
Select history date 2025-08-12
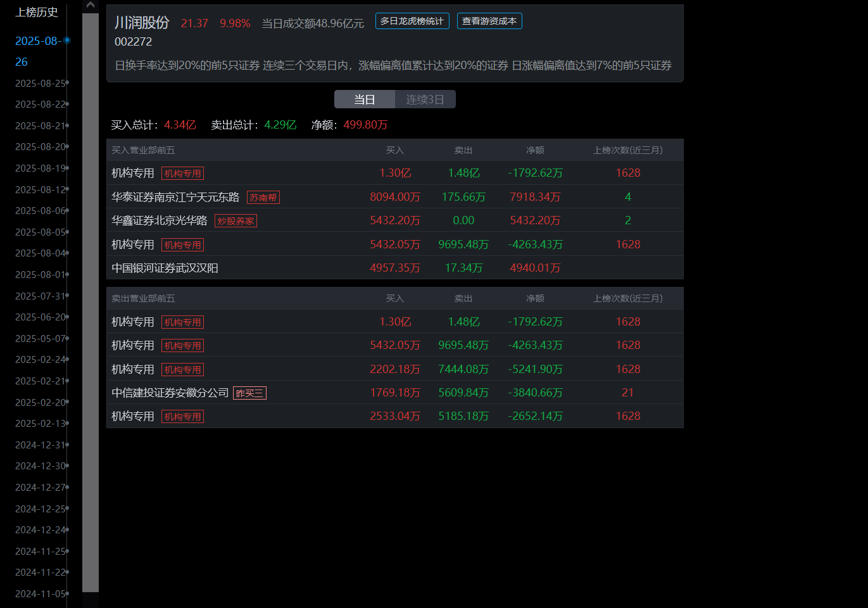(x=41, y=189)
